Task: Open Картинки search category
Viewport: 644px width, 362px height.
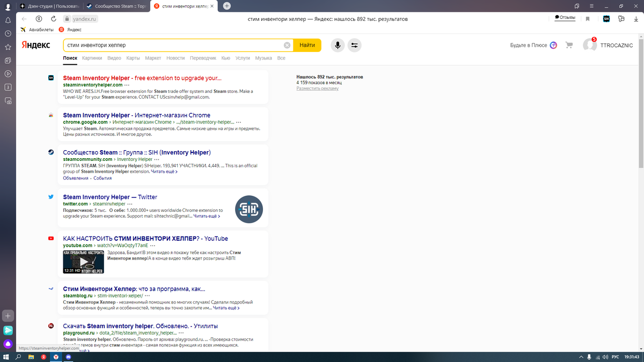Action: [92, 58]
